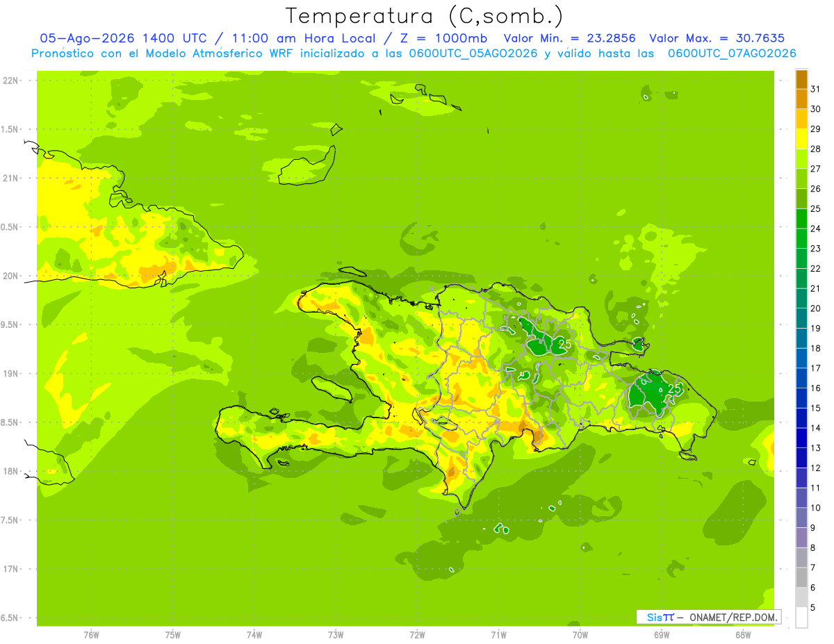Click the gray swatch between 6 and 7
This screenshot has height=644, width=834.
click(x=801, y=577)
